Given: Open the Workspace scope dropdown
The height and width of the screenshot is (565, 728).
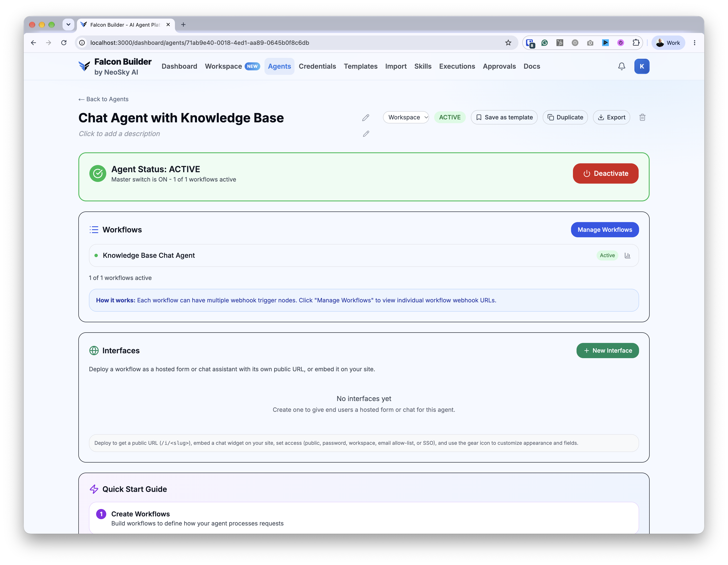Looking at the screenshot, I should click(x=406, y=117).
